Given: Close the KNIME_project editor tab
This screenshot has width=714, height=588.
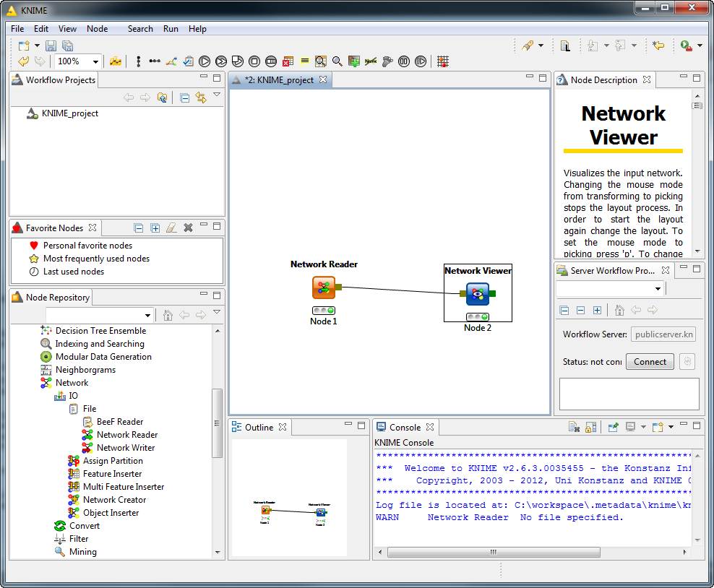Looking at the screenshot, I should [x=323, y=79].
